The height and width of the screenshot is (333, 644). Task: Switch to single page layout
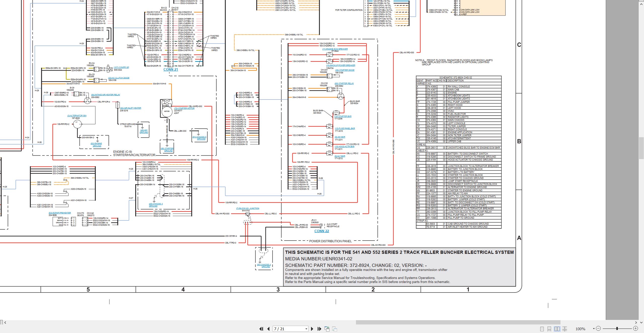[x=542, y=329]
